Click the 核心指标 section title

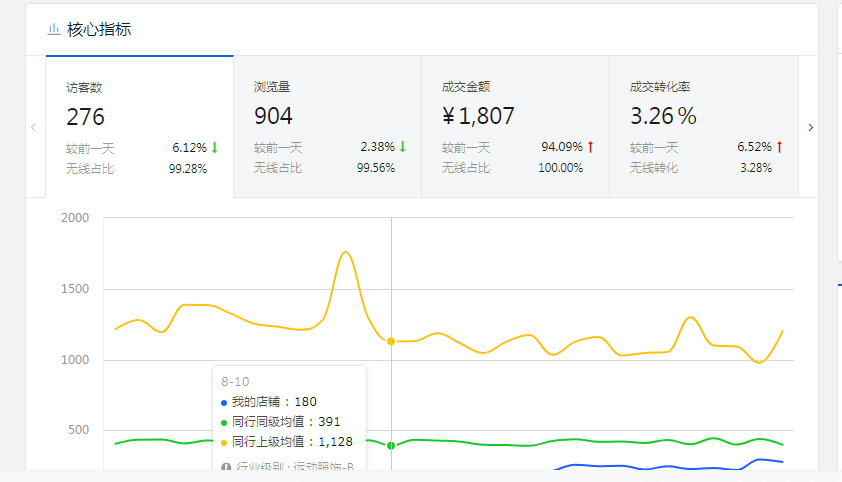pyautogui.click(x=99, y=30)
